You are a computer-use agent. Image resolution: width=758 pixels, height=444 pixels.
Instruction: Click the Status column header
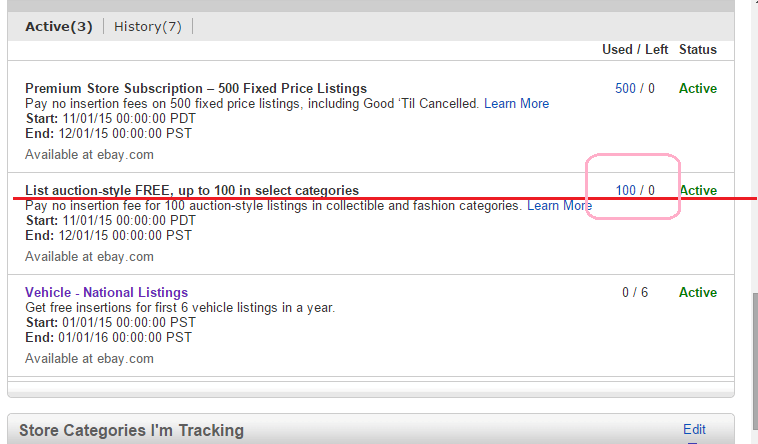[698, 50]
